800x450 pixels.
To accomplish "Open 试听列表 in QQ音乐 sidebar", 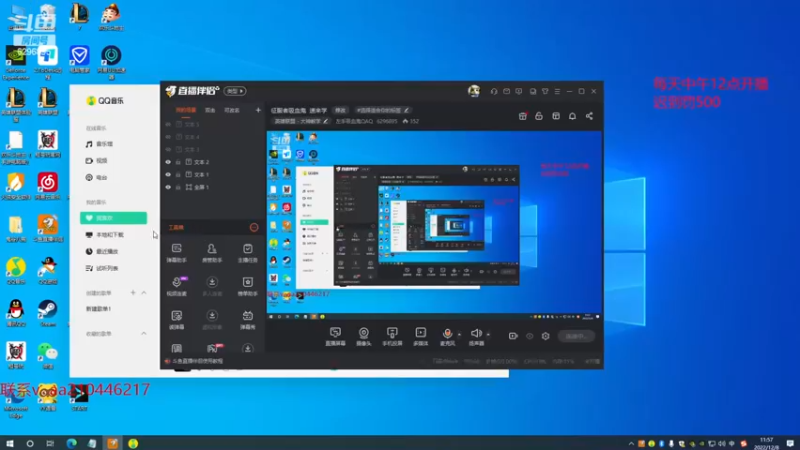I will point(102,268).
